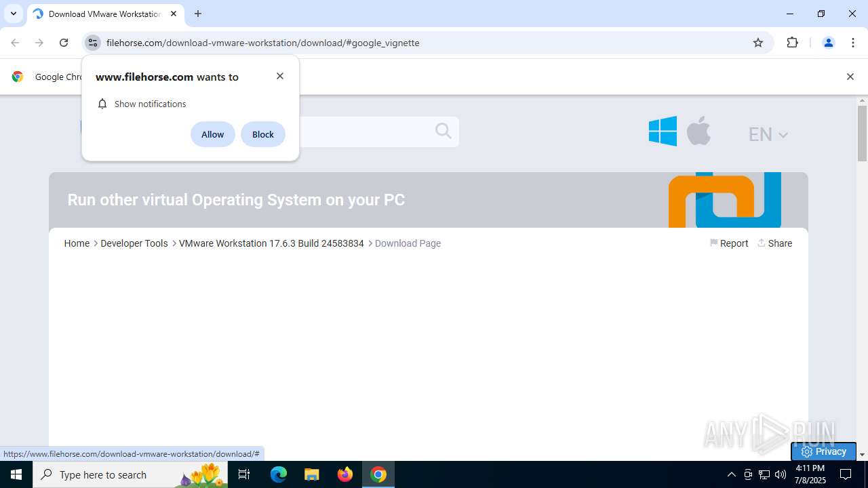This screenshot has height=488, width=868.
Task: Expand the EN language dropdown
Action: coord(768,134)
